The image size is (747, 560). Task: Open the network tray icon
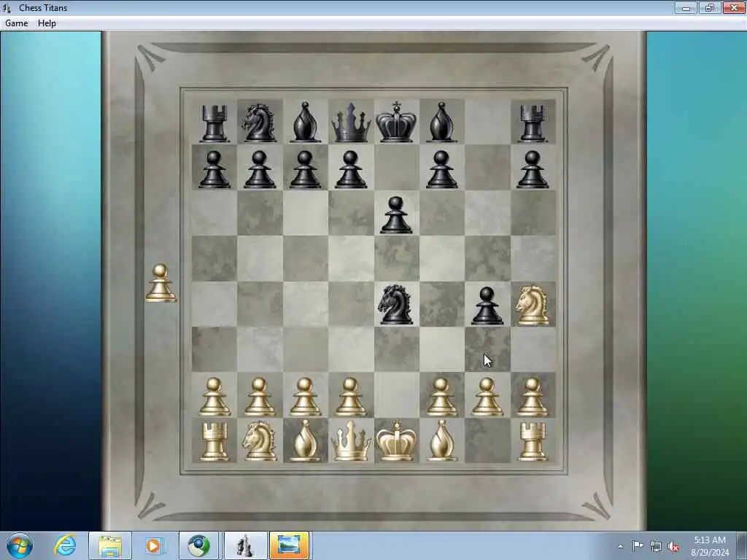point(656,546)
